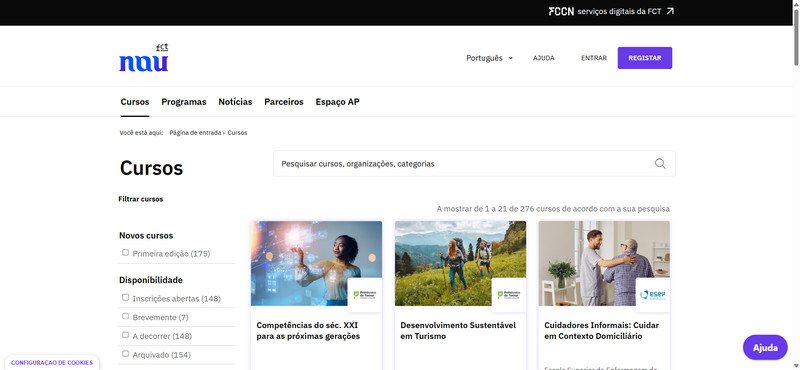
Task: Check the Inscrições abertas (148) filter
Action: (x=126, y=298)
